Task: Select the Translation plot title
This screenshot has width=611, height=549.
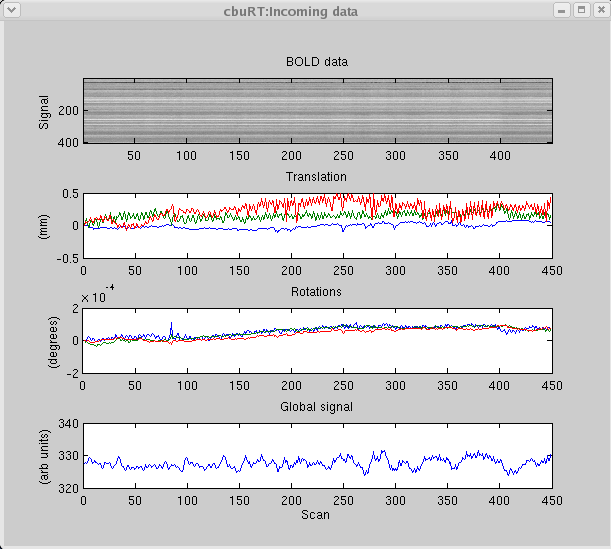Action: coord(316,177)
